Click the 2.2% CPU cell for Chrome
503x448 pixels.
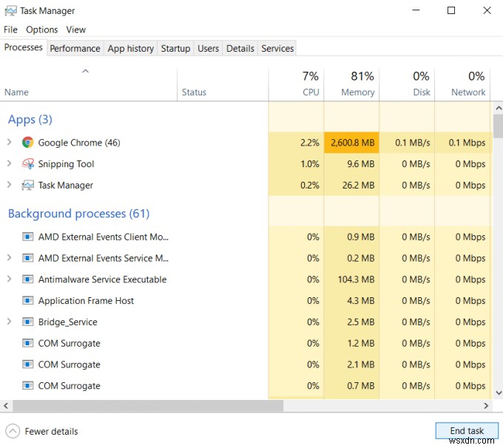[296, 143]
